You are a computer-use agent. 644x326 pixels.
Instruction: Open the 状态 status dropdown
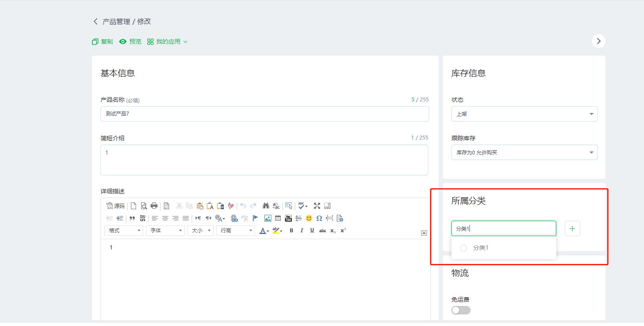[x=524, y=114]
